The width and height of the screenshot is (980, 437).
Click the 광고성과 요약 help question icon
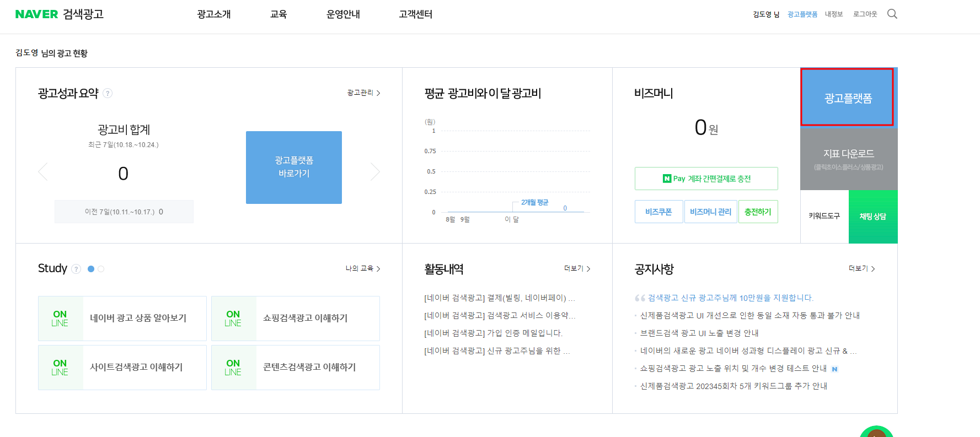(108, 93)
